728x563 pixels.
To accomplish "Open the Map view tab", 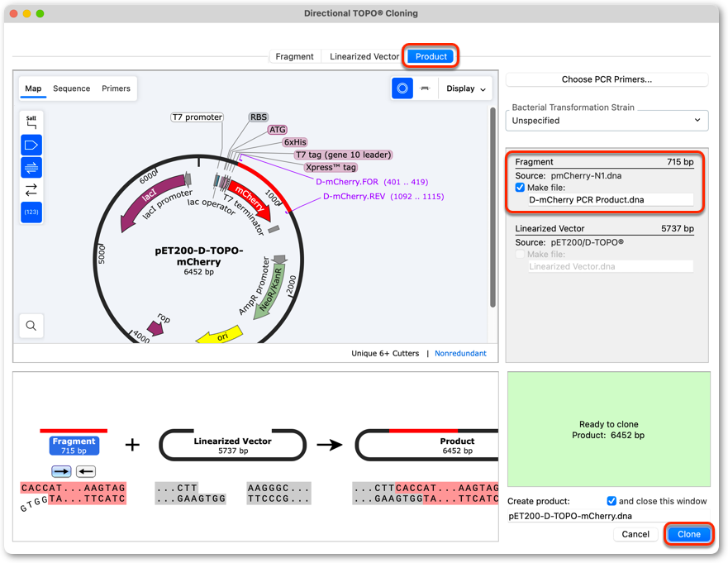I will (x=33, y=88).
